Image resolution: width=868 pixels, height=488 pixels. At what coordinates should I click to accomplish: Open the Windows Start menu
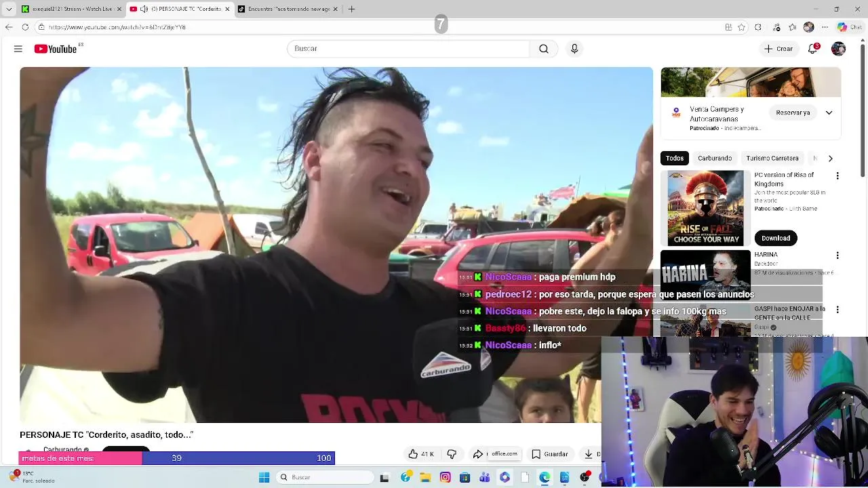pyautogui.click(x=264, y=477)
